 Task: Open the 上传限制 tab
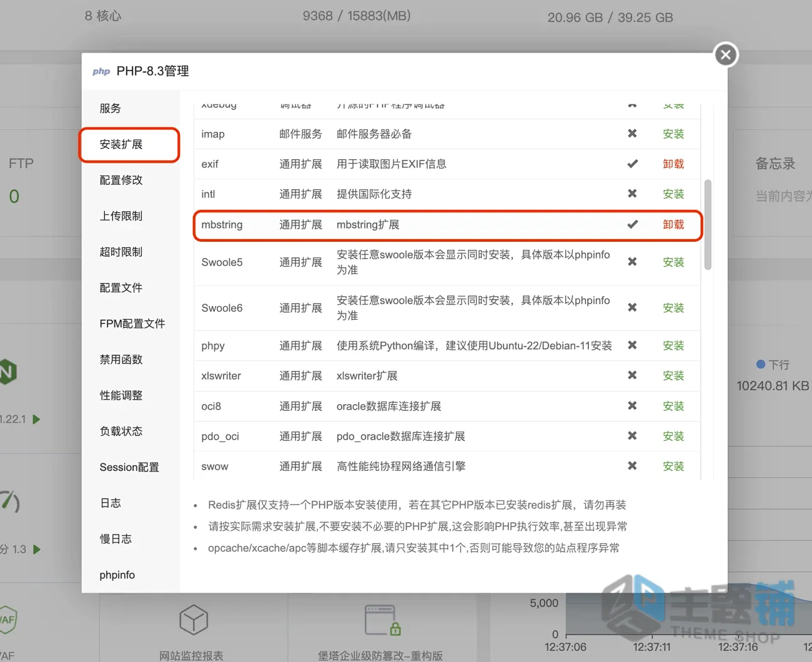(121, 216)
